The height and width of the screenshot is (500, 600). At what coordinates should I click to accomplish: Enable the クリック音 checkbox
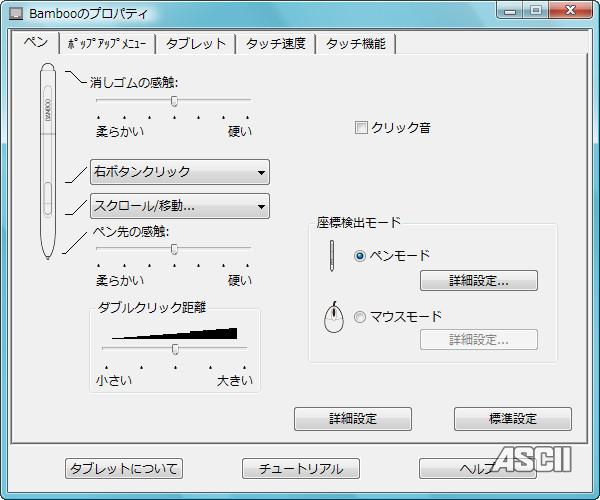361,127
